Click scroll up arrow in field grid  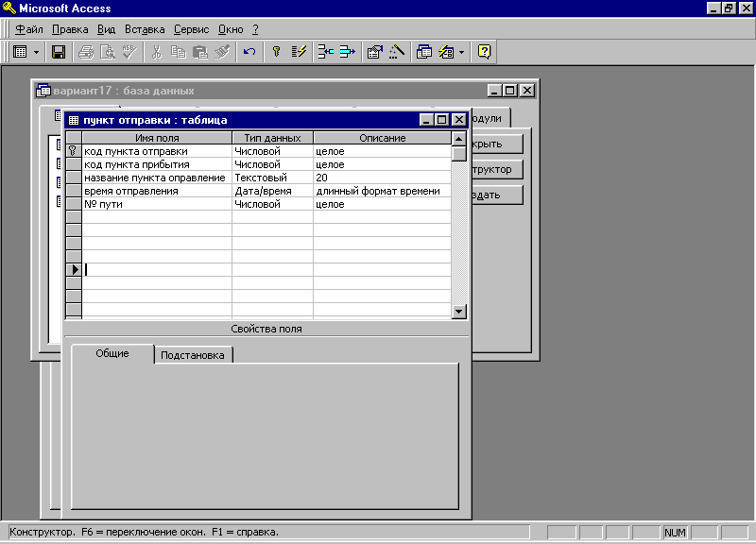coord(459,139)
